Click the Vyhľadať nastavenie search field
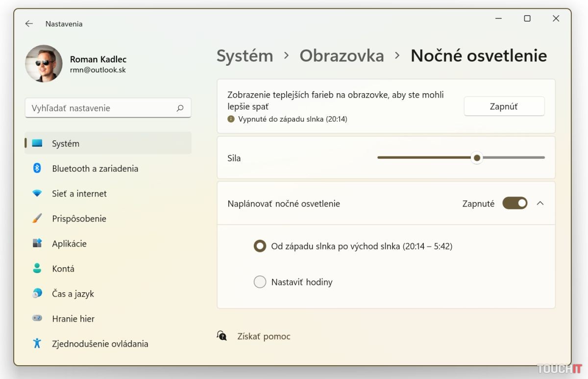Screen dimensions: 588x379 (100, 108)
